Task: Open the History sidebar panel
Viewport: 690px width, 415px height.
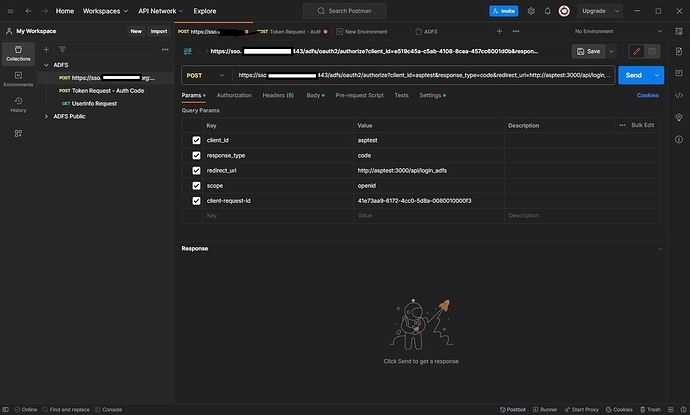Action: (x=18, y=105)
